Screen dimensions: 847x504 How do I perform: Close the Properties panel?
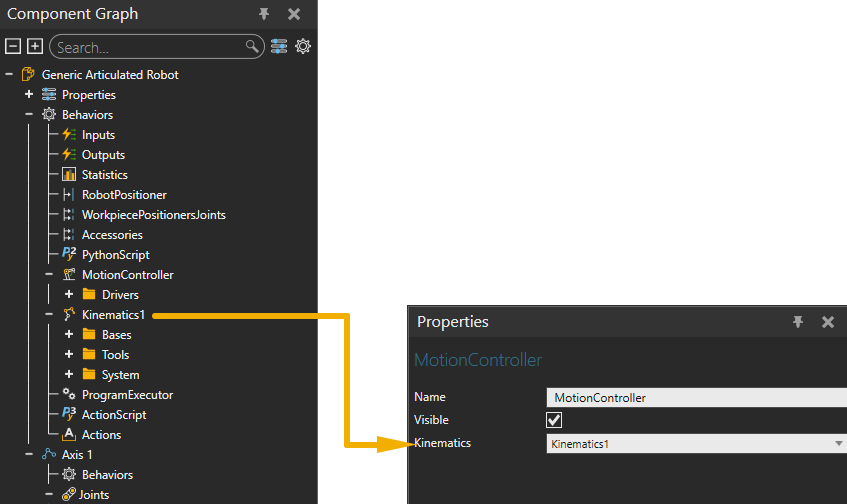[x=828, y=322]
